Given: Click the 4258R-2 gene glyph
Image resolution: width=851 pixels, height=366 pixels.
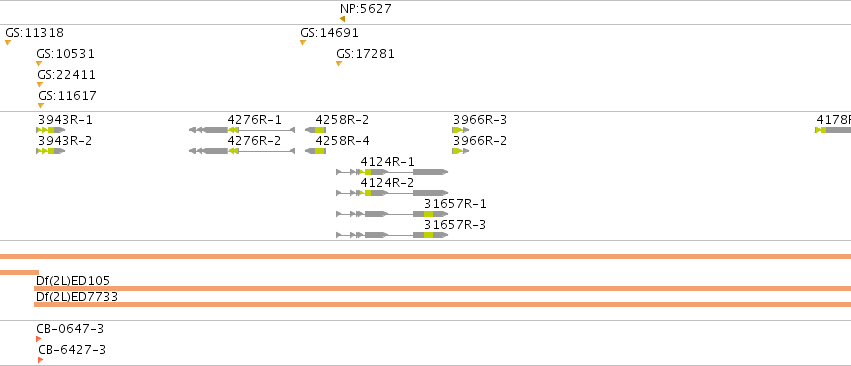Looking at the screenshot, I should pos(315,130).
